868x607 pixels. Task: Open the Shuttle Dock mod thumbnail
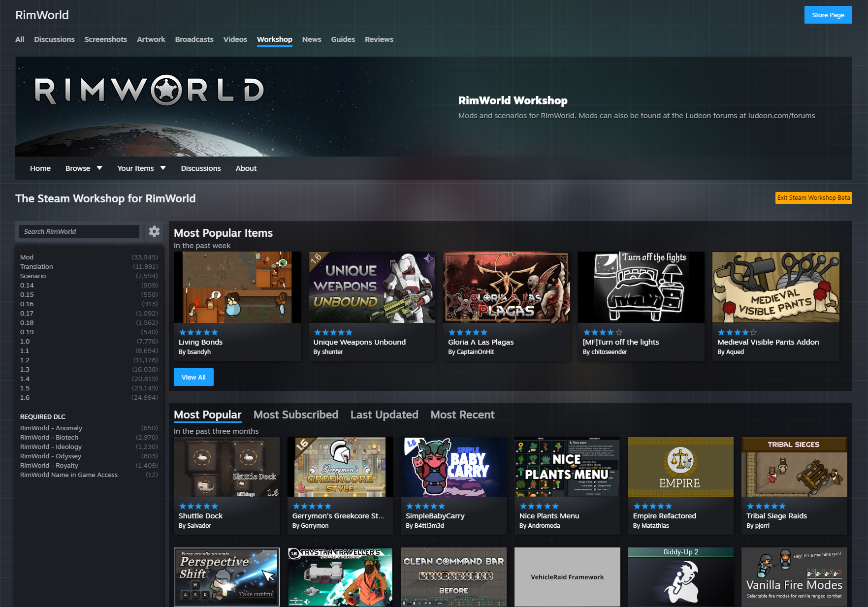226,467
